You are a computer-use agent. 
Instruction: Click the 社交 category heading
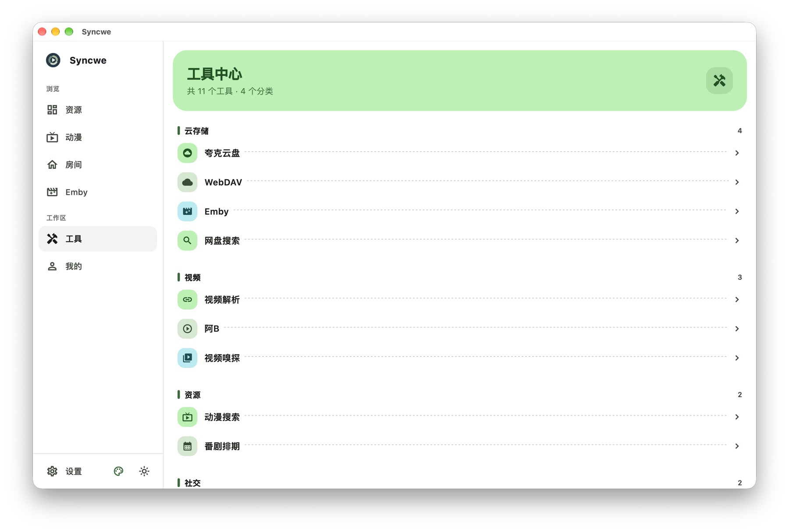pos(192,483)
